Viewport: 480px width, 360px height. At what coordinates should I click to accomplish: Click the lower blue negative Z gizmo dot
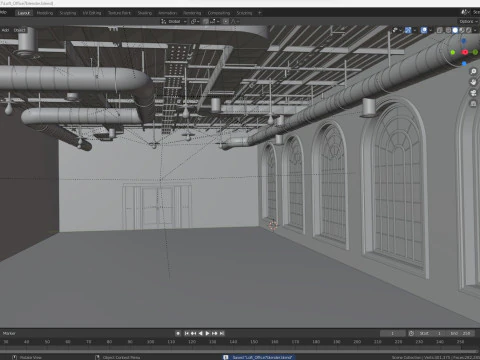click(464, 63)
